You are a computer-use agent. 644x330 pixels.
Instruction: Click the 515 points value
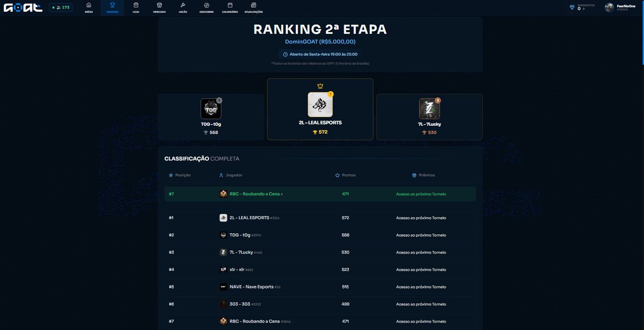(345, 286)
